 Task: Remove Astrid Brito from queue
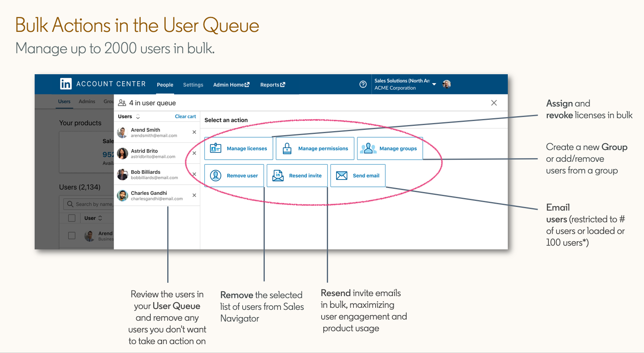[194, 153]
